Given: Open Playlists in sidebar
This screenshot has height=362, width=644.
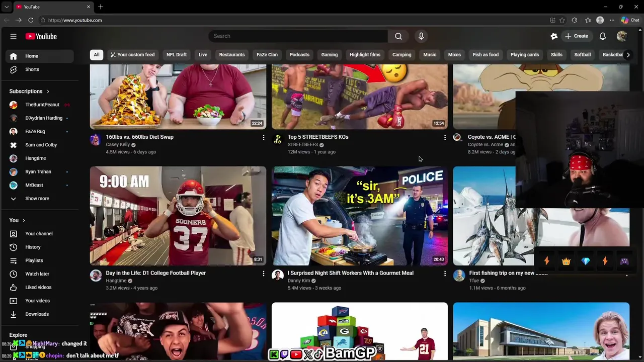Looking at the screenshot, I should point(39,260).
